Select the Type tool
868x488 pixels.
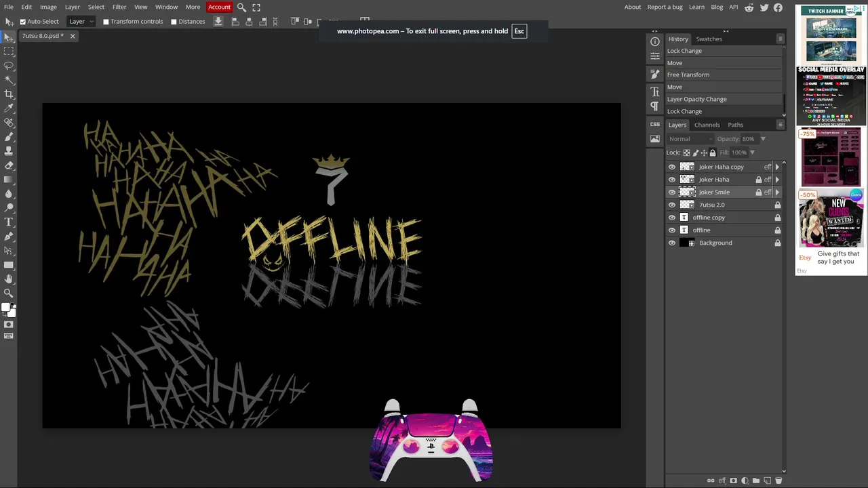9,222
